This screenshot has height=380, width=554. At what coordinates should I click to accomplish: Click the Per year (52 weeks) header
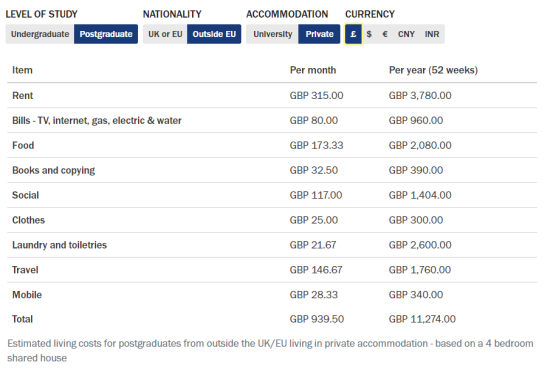433,70
